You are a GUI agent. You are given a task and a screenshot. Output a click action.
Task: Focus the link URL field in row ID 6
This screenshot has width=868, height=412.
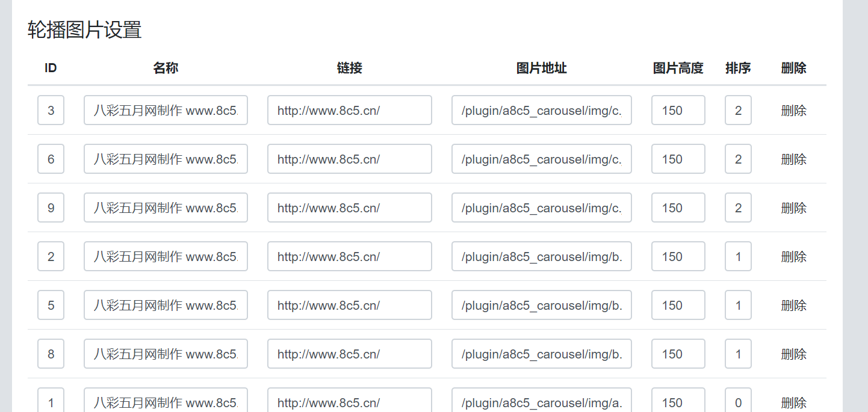coord(350,159)
